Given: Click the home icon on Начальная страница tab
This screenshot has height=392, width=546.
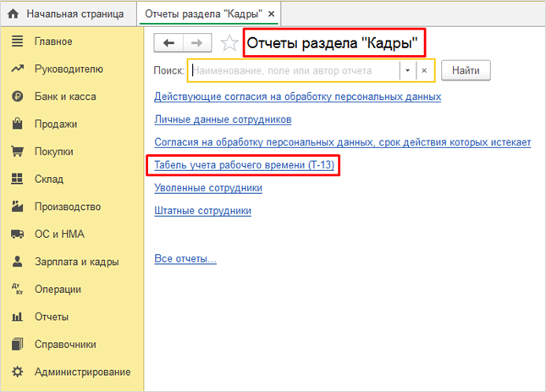Looking at the screenshot, I should tap(13, 14).
